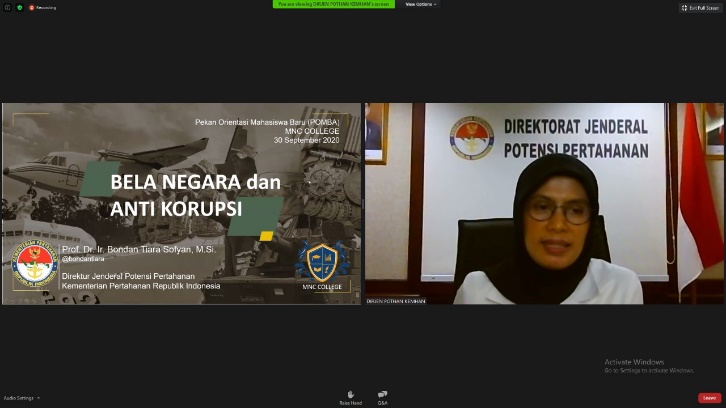Exit full screen mode
726x408 pixels.
(x=700, y=7)
